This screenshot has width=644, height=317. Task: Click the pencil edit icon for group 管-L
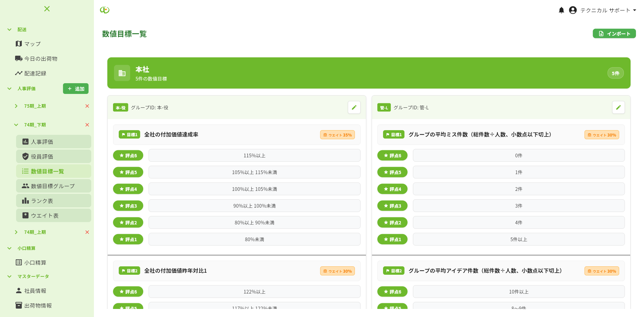coord(619,107)
